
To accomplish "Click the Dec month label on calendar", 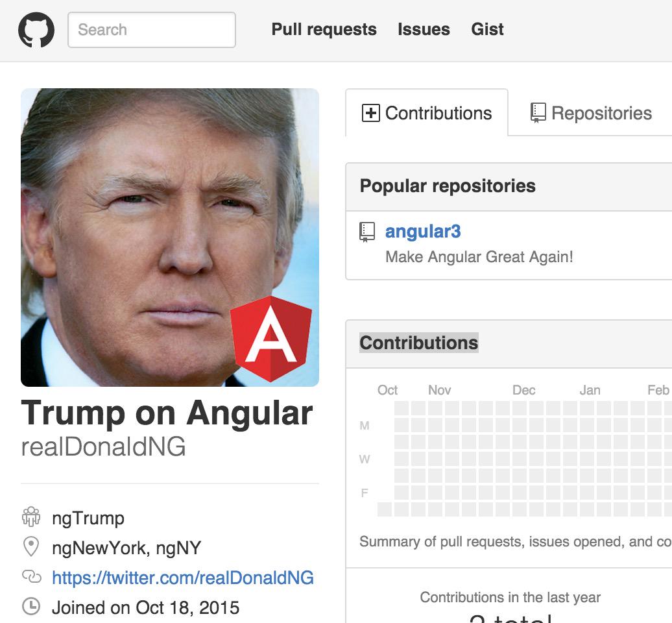I will pos(524,390).
